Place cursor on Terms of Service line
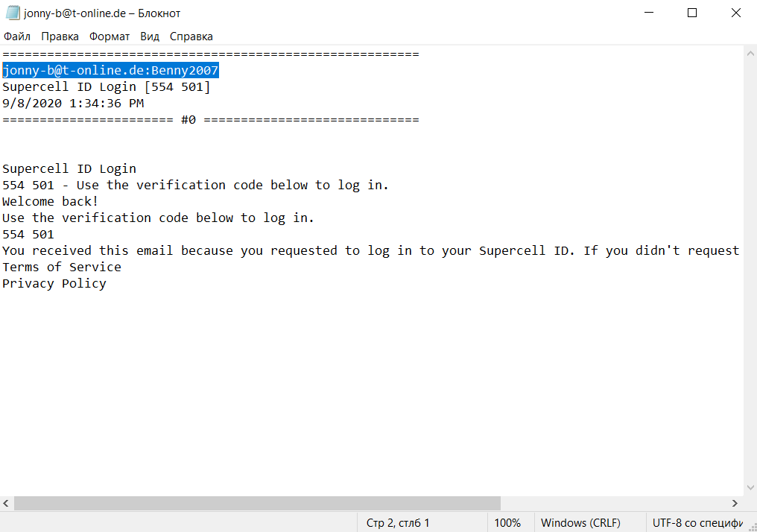757x532 pixels. click(62, 267)
